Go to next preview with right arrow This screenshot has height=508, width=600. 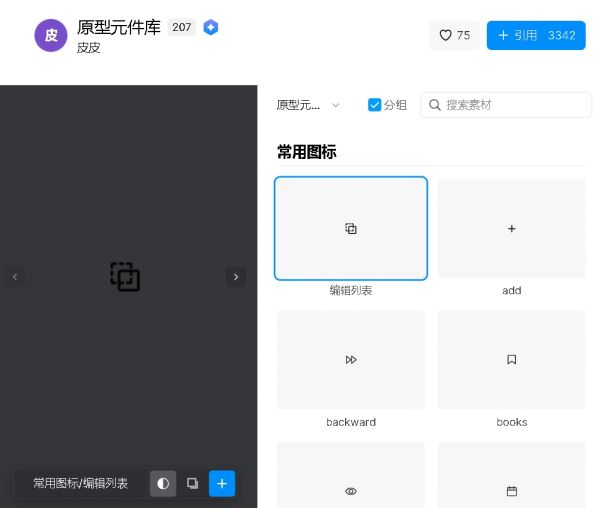tap(236, 277)
